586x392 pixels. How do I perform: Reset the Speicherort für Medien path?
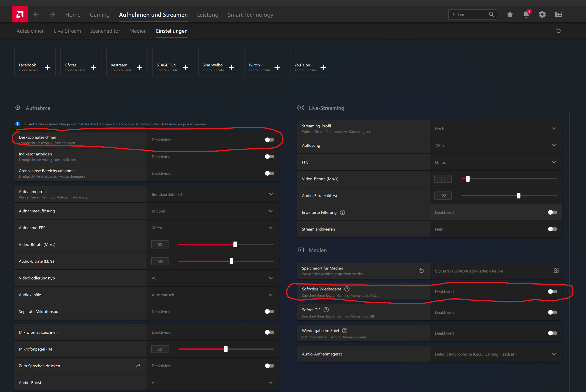point(421,271)
